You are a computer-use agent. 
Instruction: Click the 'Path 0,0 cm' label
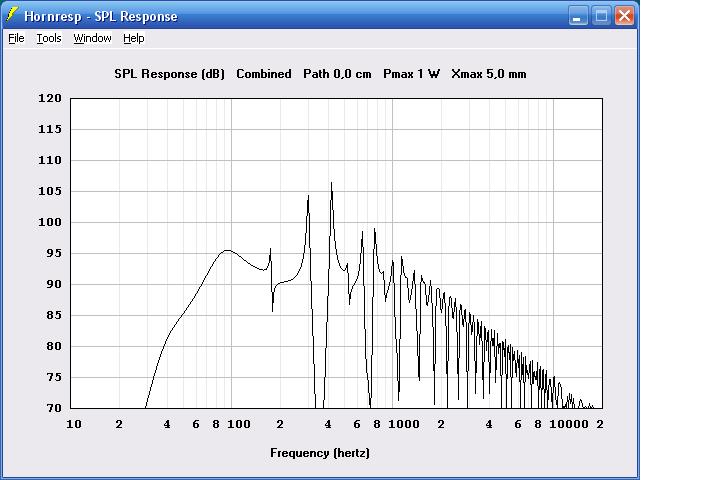(x=337, y=74)
